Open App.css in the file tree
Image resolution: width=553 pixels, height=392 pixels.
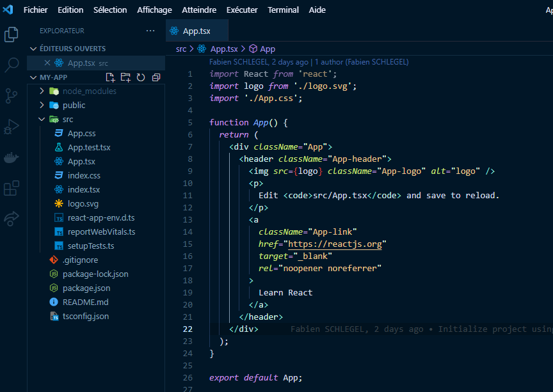pyautogui.click(x=81, y=133)
